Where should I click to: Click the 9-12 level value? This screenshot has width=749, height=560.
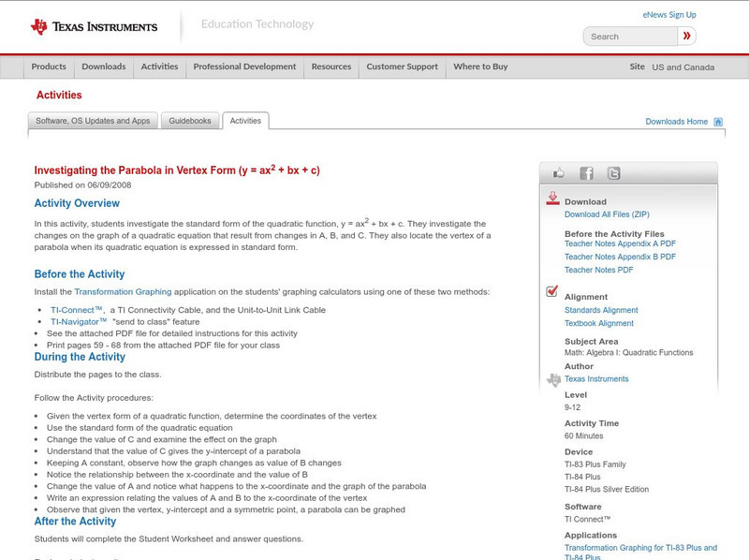tap(572, 407)
